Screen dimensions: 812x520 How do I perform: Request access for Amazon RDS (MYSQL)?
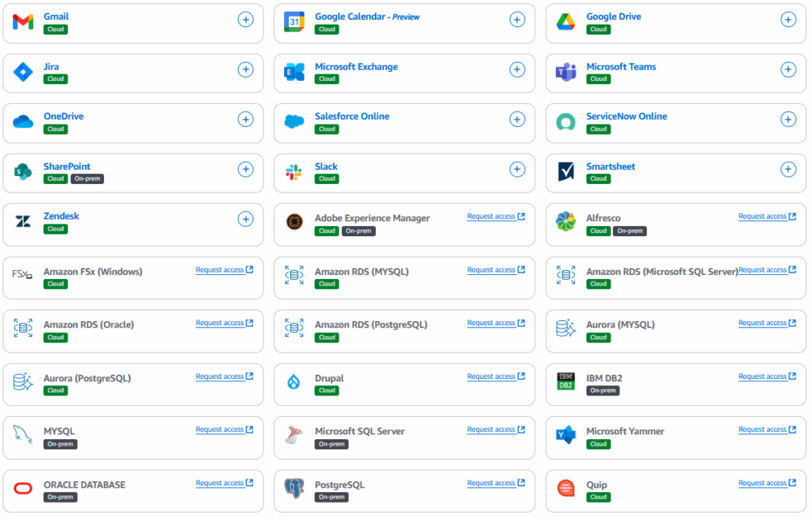click(x=496, y=270)
